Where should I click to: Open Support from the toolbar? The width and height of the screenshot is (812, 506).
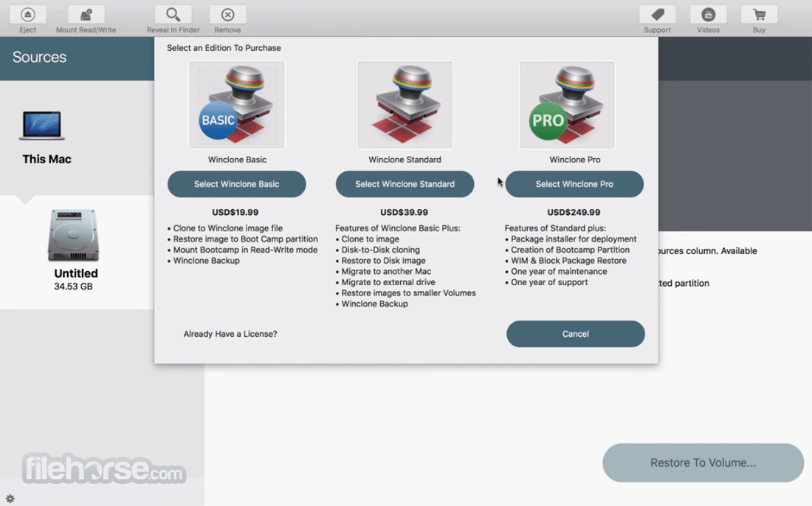point(657,15)
